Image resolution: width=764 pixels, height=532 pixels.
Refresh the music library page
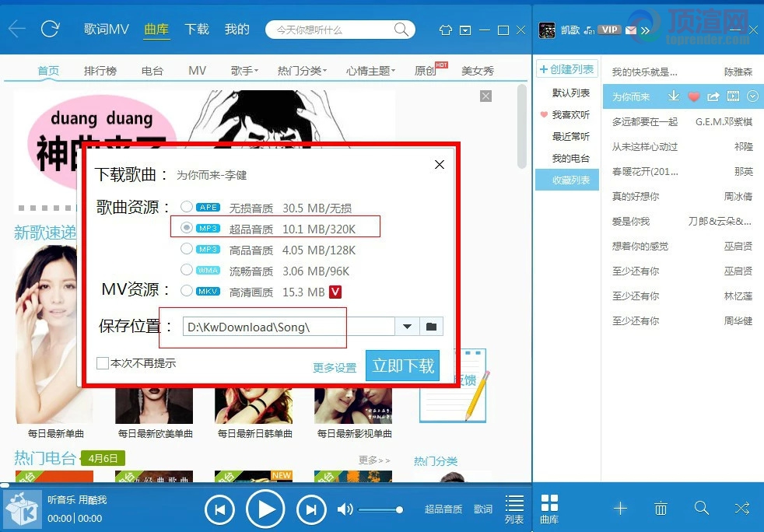click(x=51, y=30)
